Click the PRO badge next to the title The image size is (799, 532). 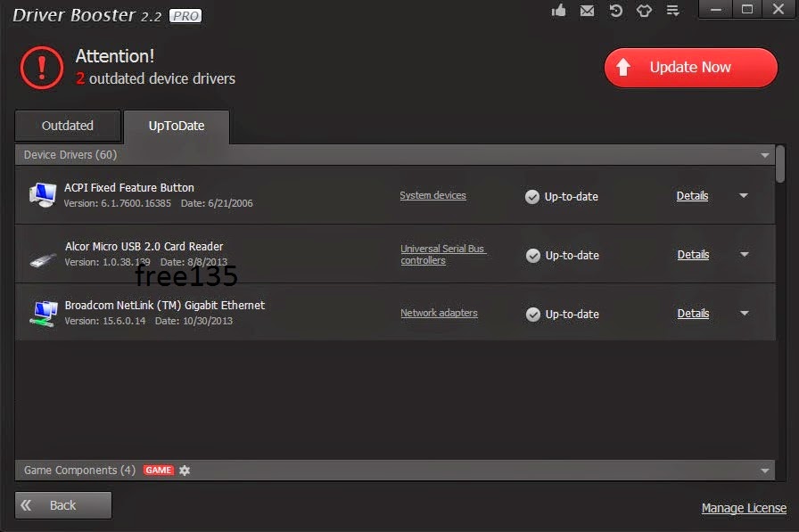tap(185, 16)
